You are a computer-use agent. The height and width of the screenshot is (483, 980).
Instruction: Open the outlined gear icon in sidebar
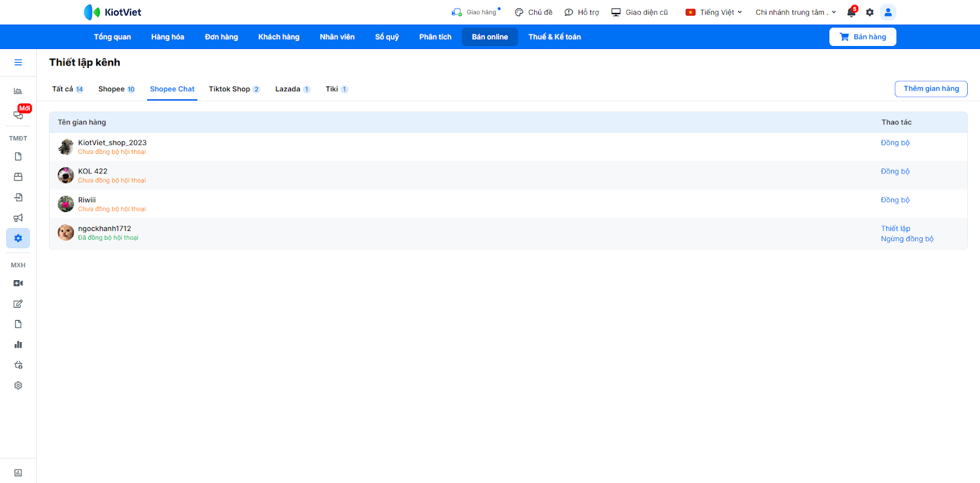click(x=18, y=386)
